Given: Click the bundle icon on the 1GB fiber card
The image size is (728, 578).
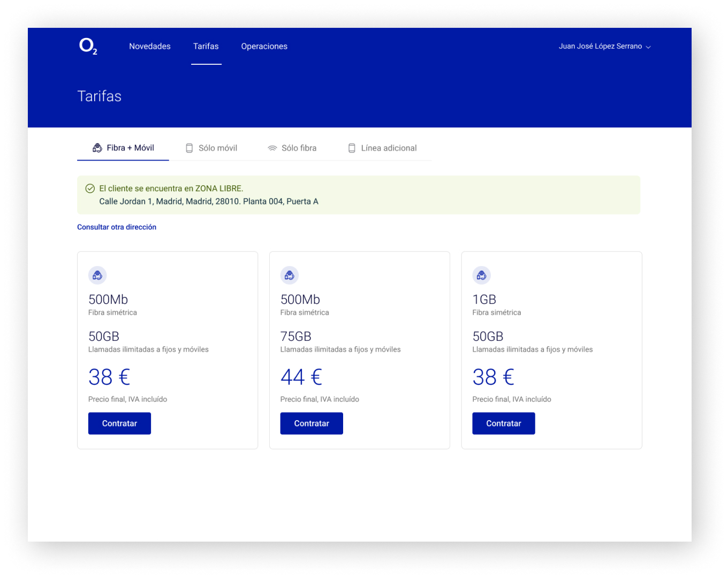Looking at the screenshot, I should pos(482,276).
